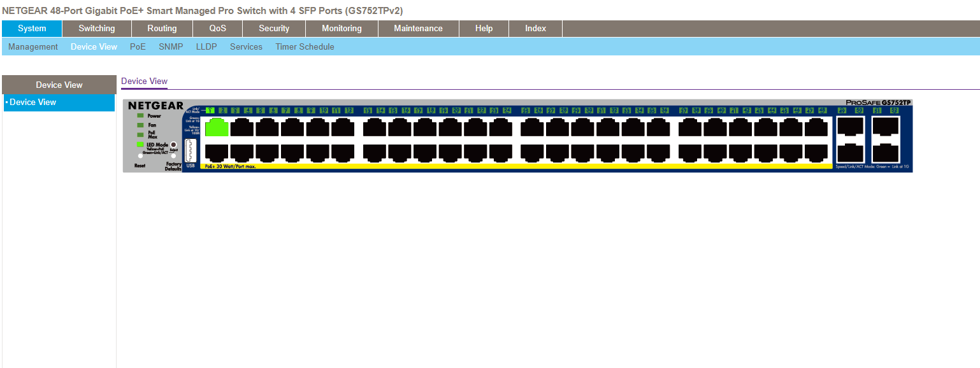
Task: Click the Reset pinhole button
Action: pyautogui.click(x=140, y=155)
